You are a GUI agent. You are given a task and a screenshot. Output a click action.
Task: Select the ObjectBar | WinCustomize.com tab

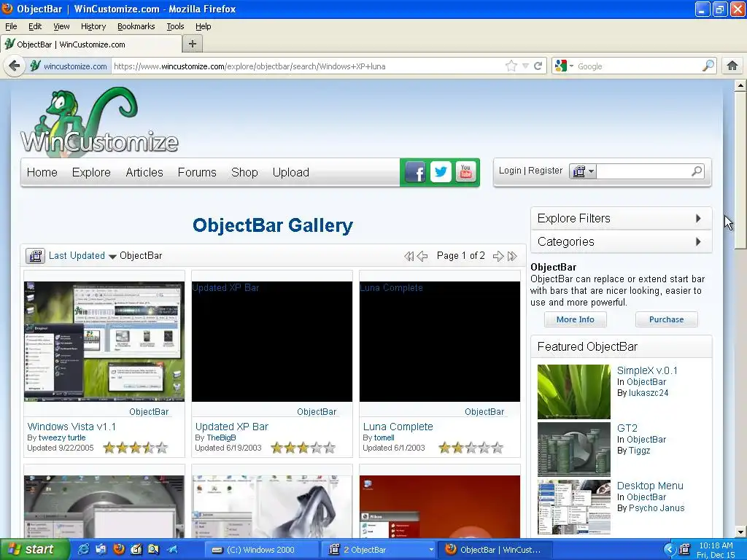point(91,44)
